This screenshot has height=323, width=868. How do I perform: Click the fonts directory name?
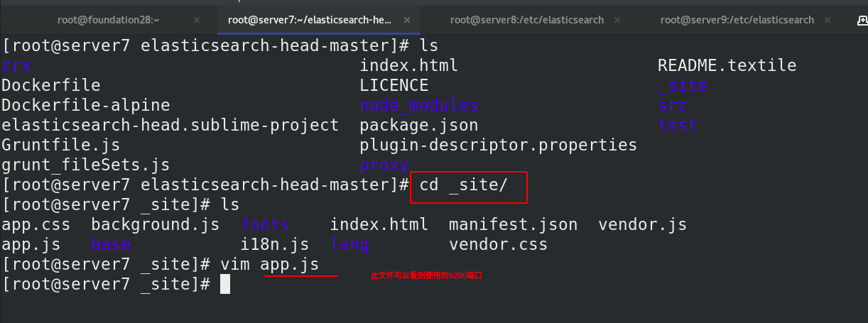[x=265, y=225]
